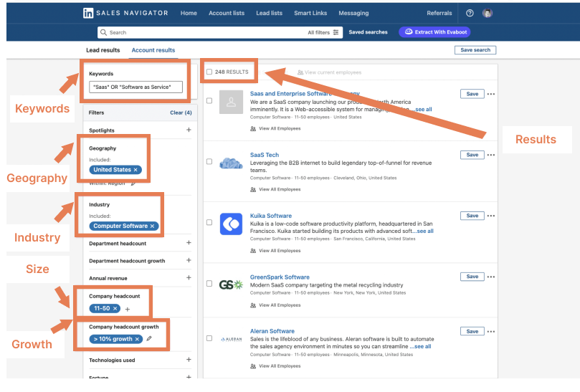This screenshot has width=580, height=392.
Task: Switch to the Lead results tab
Action: 103,50
